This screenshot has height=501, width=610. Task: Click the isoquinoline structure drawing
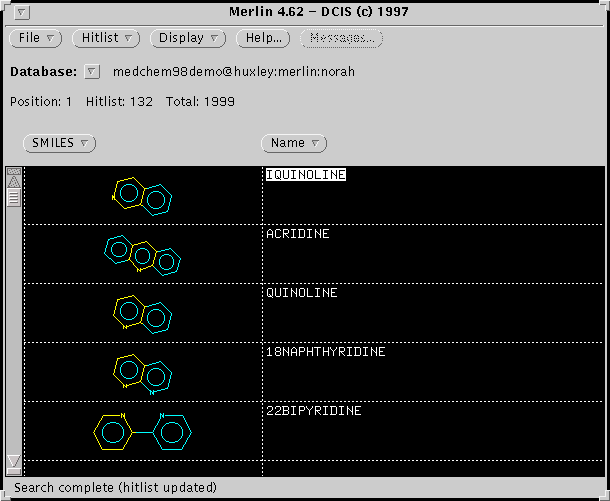tap(142, 195)
